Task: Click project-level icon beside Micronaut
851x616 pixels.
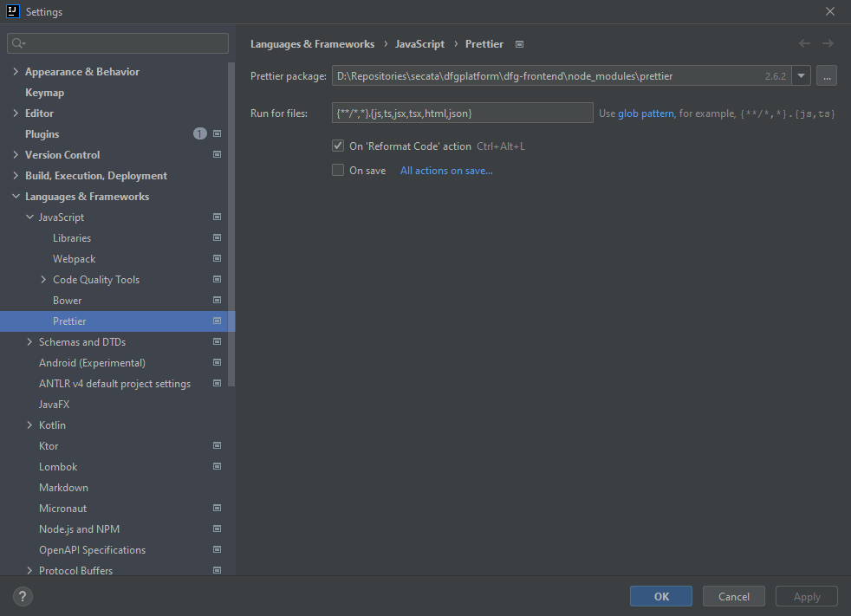Action: pyautogui.click(x=218, y=508)
